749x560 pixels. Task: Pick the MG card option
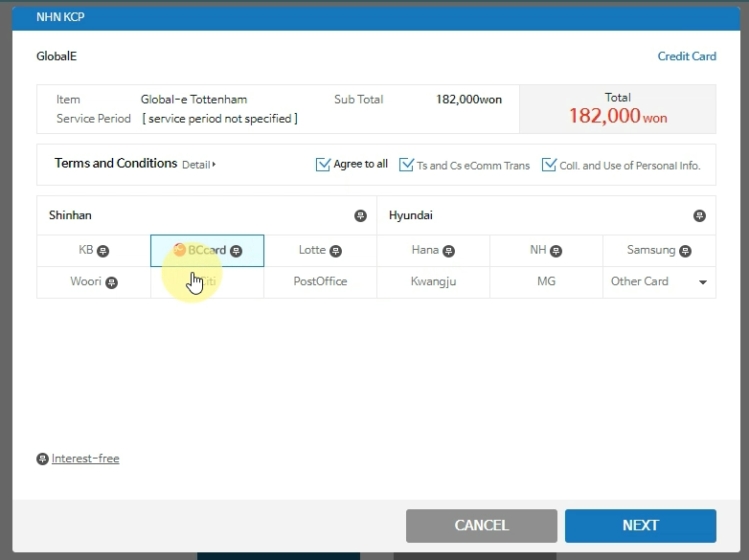pyautogui.click(x=547, y=282)
